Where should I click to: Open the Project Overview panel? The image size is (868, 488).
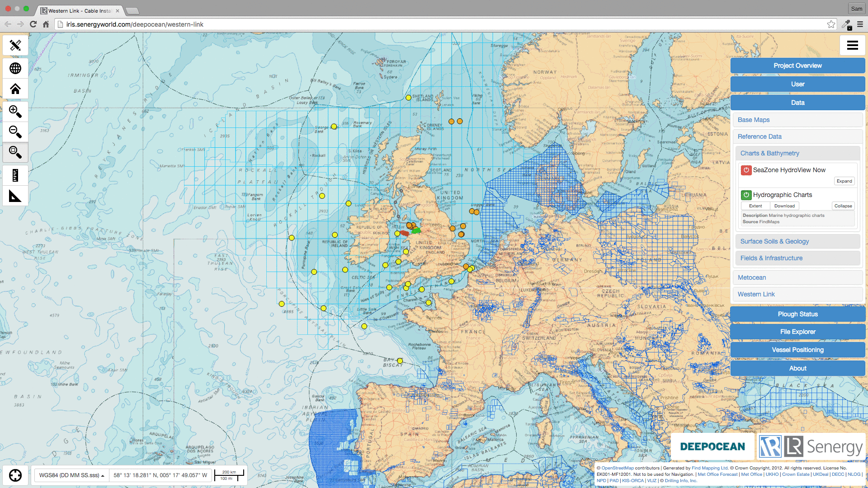(x=798, y=66)
